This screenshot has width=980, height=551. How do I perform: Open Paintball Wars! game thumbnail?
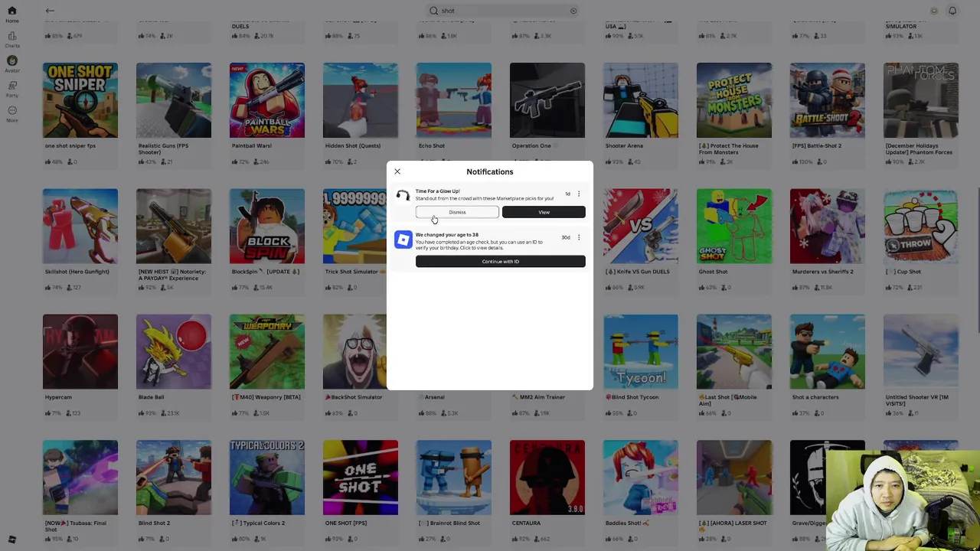[267, 100]
